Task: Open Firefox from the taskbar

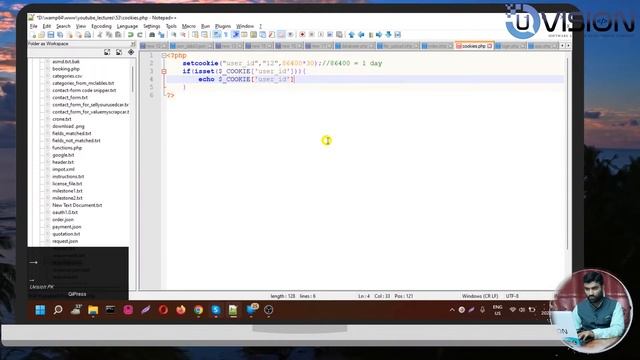Action: (181, 310)
